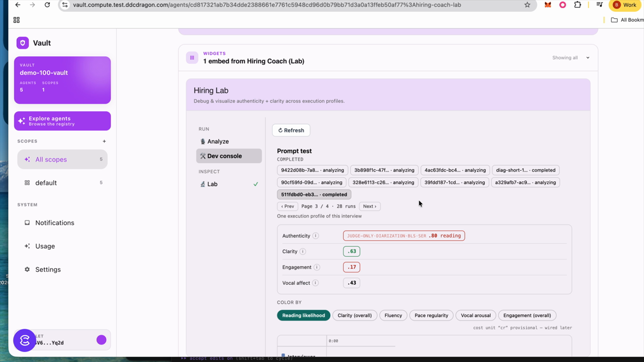Color by Clarity (overall)
The image size is (644, 362).
point(354,316)
